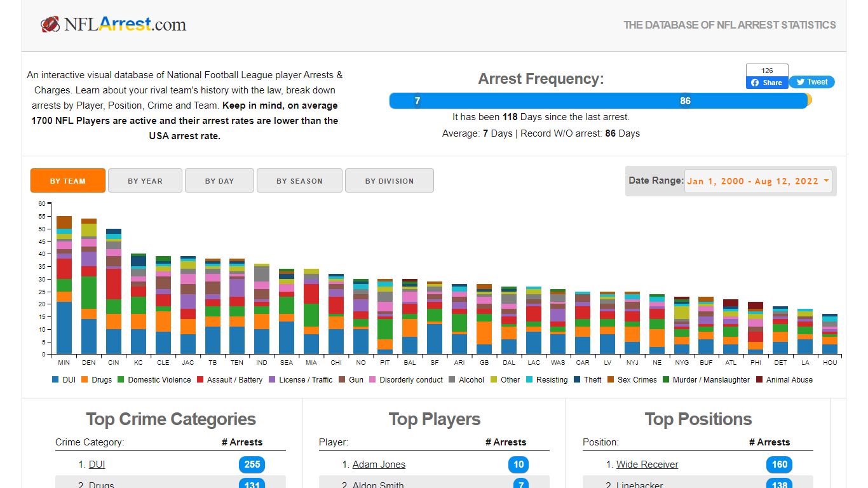Toggle Drugs legend entry

pos(98,380)
